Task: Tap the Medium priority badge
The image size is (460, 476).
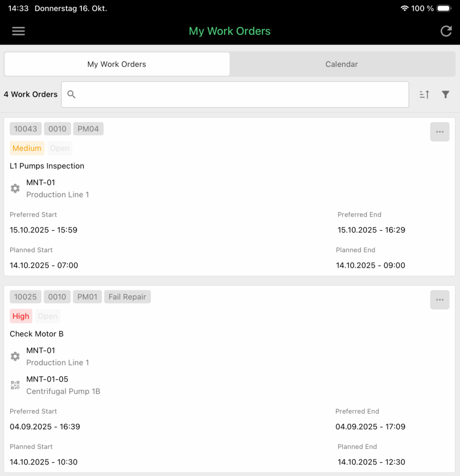Action: coord(27,148)
